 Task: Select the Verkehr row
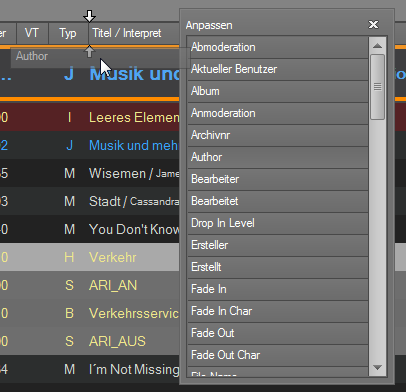click(90, 257)
